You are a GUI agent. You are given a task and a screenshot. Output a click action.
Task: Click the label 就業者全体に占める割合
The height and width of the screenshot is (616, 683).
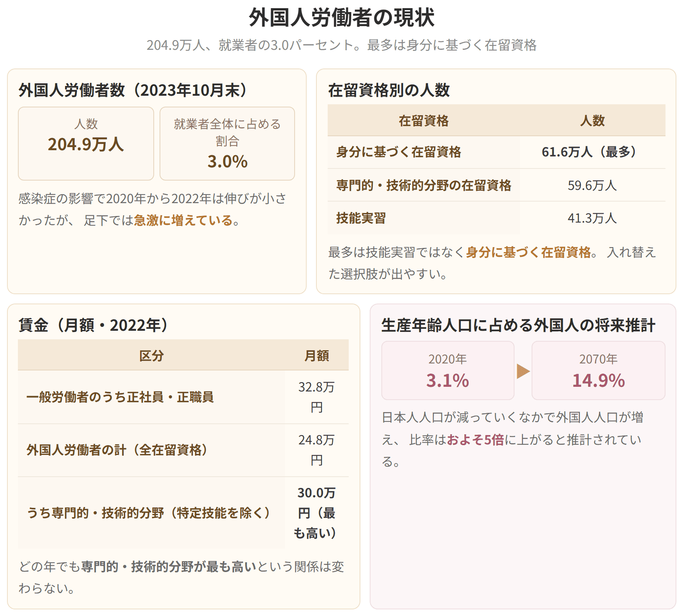coord(227,132)
